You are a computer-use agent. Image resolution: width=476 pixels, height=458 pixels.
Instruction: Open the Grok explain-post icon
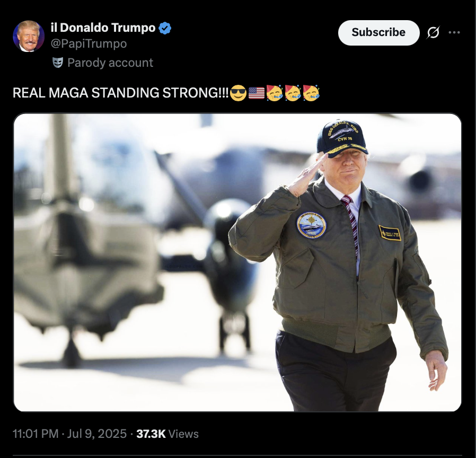click(x=433, y=32)
